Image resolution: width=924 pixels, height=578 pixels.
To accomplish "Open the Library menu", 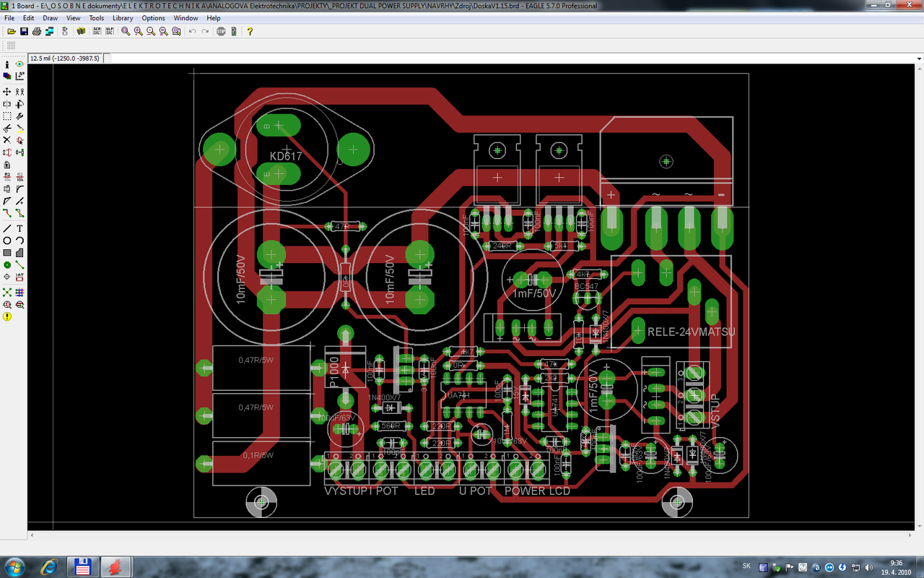I will point(123,18).
